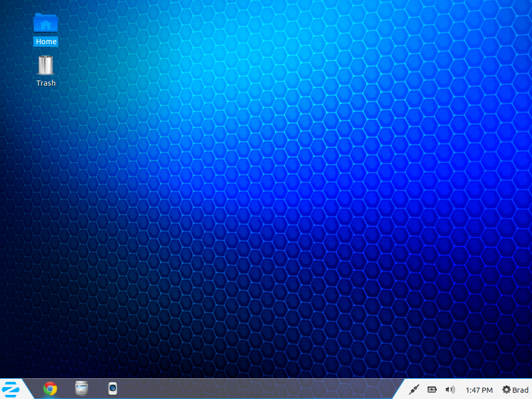Select the Home folder on desktop

pyautogui.click(x=46, y=30)
